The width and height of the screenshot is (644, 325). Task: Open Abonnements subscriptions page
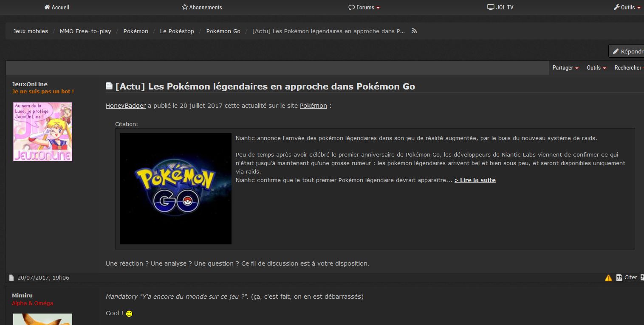[x=202, y=7]
